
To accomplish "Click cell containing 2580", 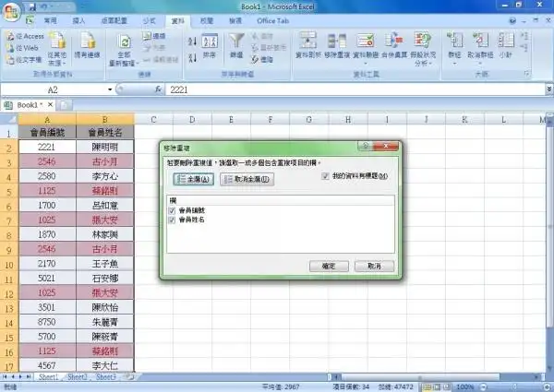I will pos(47,176).
